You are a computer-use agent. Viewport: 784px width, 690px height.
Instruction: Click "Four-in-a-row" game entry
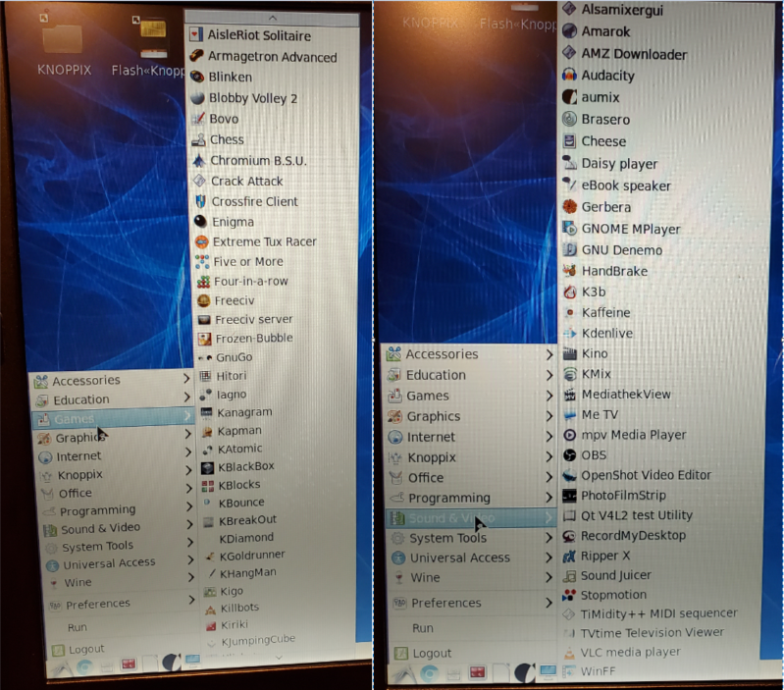(x=251, y=281)
